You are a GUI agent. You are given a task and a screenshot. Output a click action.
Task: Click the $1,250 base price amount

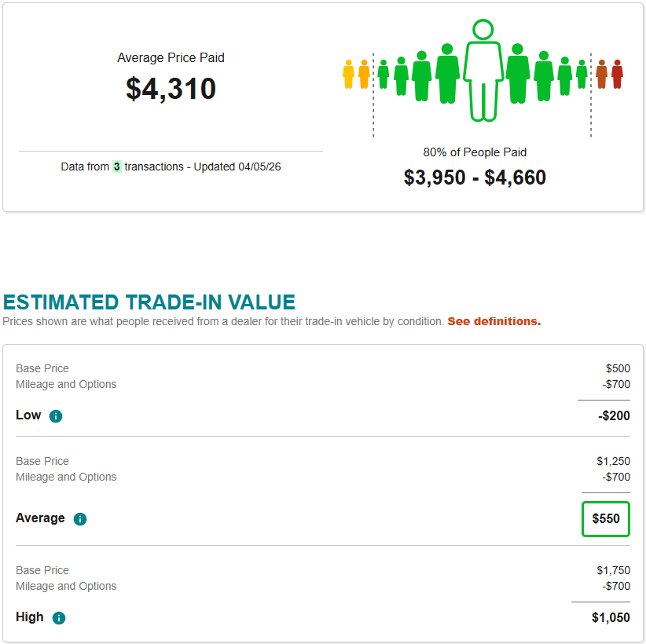[613, 461]
